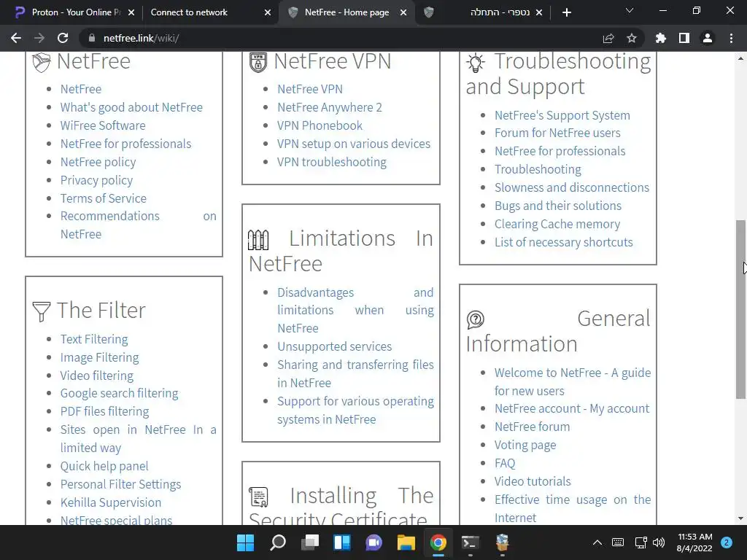Open Chrome three-dot menu
This screenshot has width=747, height=560.
click(731, 38)
